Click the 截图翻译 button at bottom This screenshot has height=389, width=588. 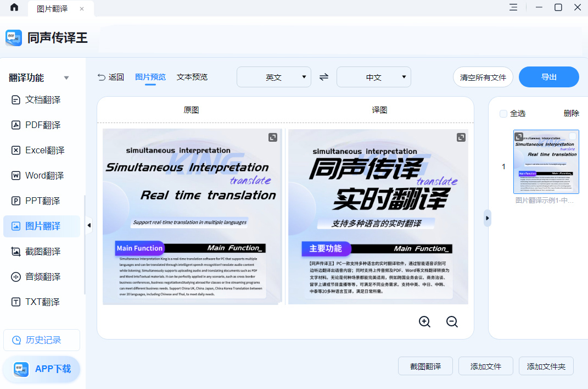(425, 366)
